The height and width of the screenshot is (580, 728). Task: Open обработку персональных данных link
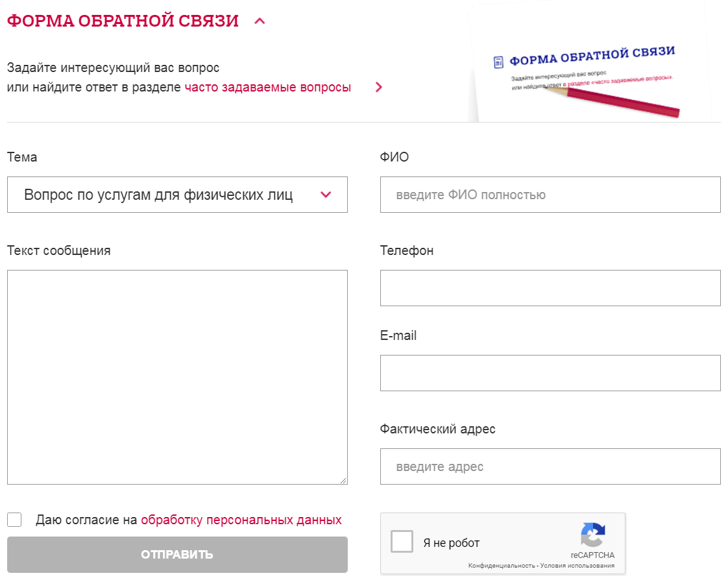tap(241, 520)
